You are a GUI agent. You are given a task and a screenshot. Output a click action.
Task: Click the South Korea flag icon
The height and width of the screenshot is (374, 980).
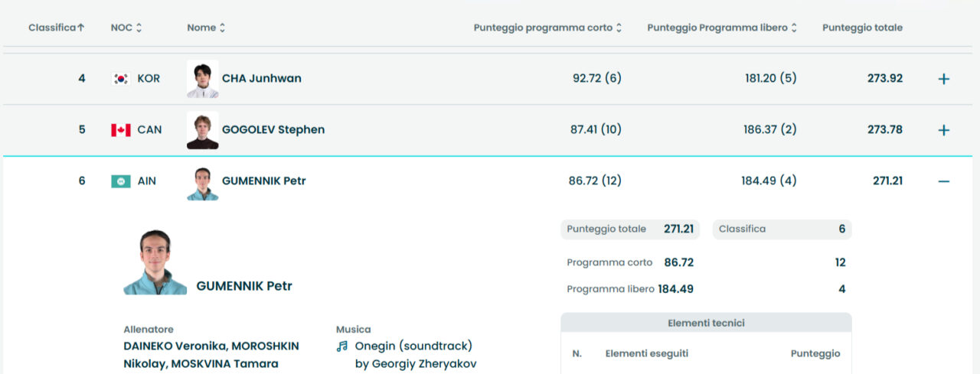pos(121,79)
